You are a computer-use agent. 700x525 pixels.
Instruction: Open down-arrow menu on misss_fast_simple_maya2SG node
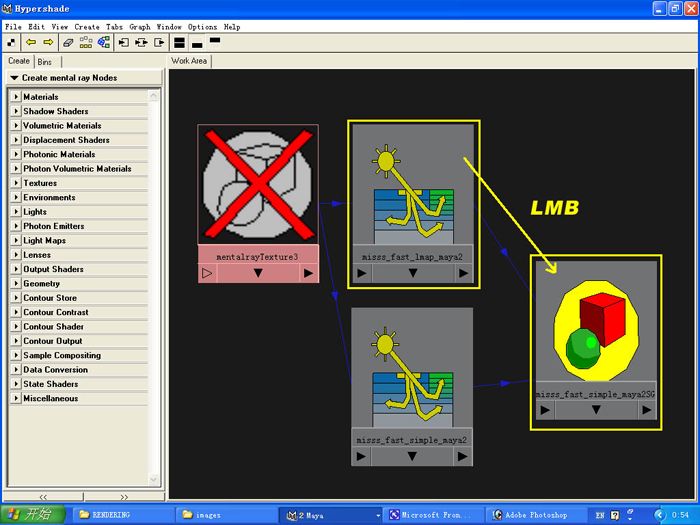click(x=596, y=410)
